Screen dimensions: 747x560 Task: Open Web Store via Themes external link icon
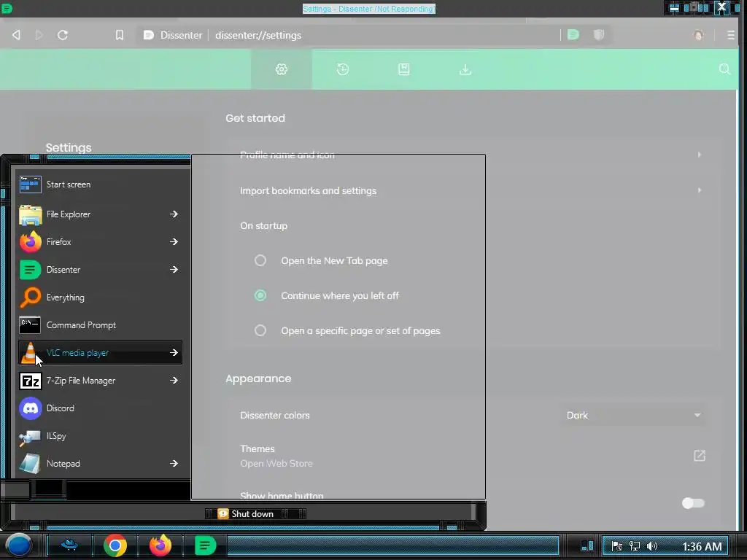[x=700, y=456]
